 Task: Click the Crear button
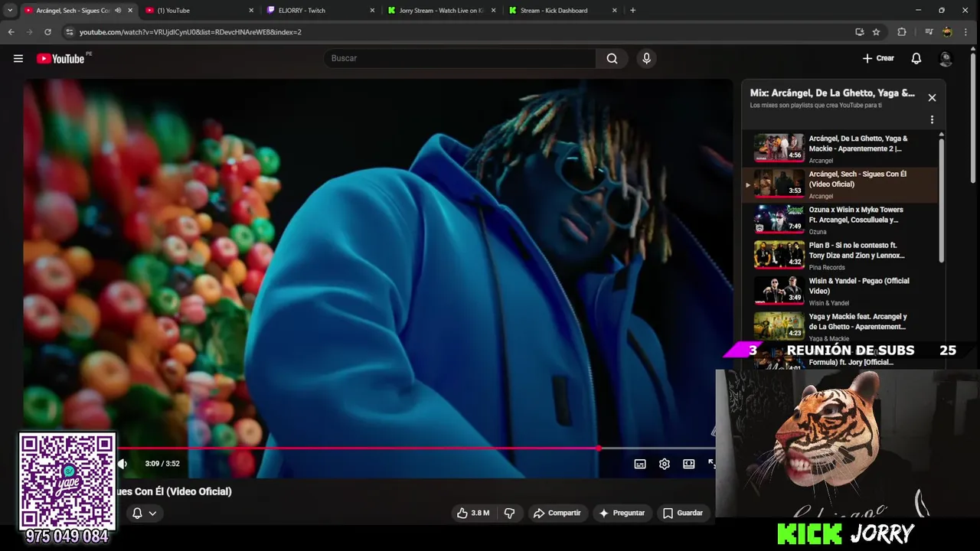[x=878, y=58]
